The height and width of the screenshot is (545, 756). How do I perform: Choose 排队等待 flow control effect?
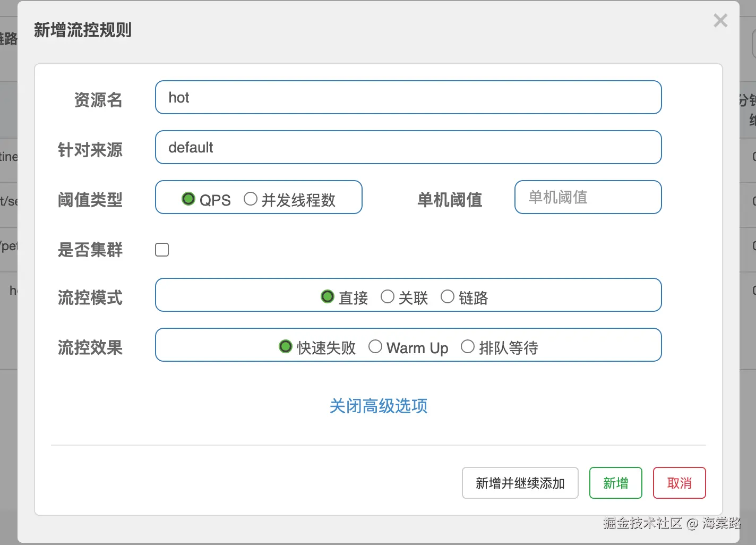pos(468,347)
